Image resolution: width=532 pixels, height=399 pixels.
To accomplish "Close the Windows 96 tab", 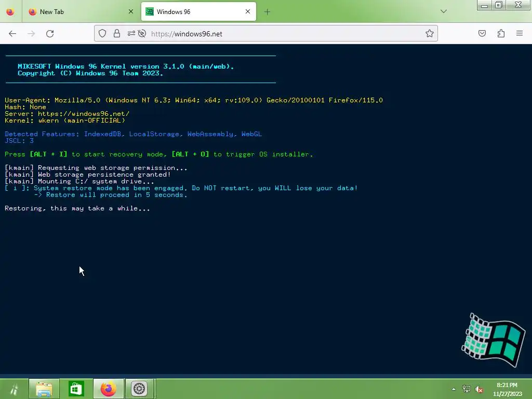I will click(x=248, y=11).
